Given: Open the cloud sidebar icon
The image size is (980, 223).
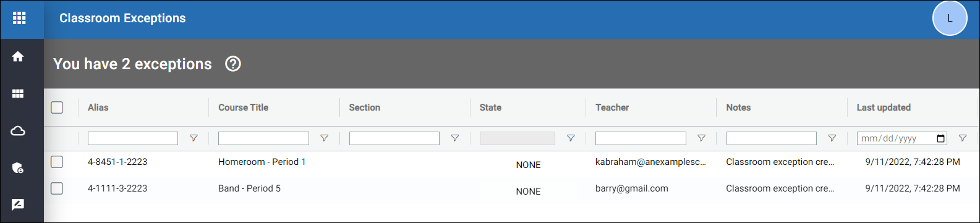Looking at the screenshot, I should click(x=18, y=131).
